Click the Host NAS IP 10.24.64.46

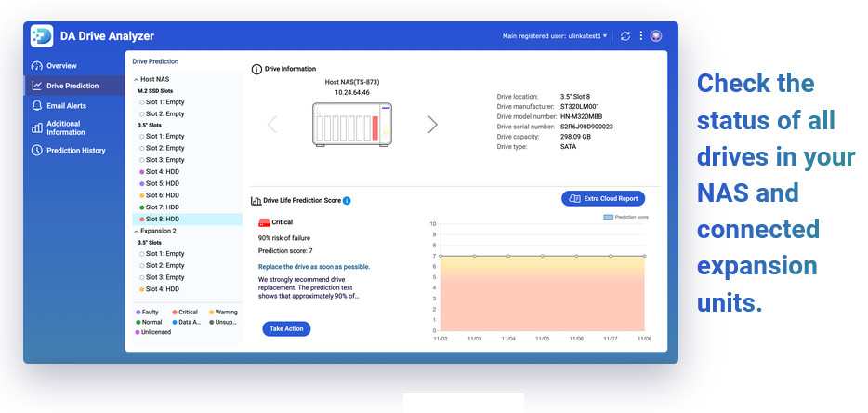coord(352,93)
